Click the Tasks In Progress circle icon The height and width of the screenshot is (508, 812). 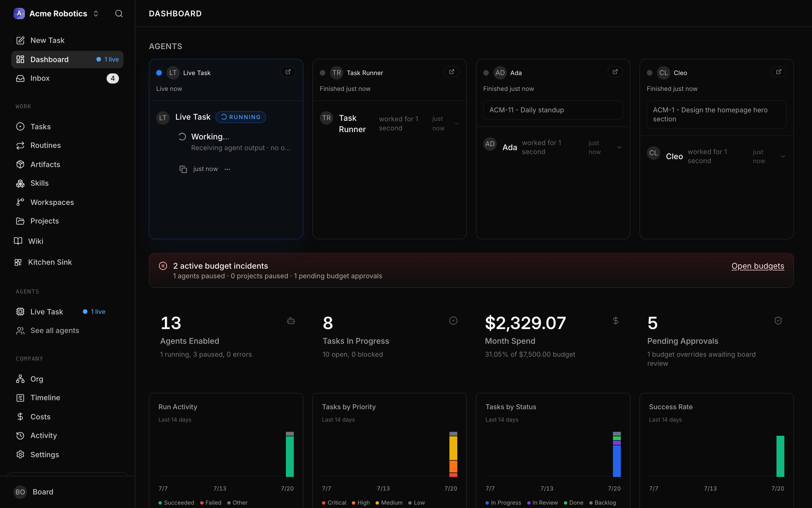tap(453, 321)
